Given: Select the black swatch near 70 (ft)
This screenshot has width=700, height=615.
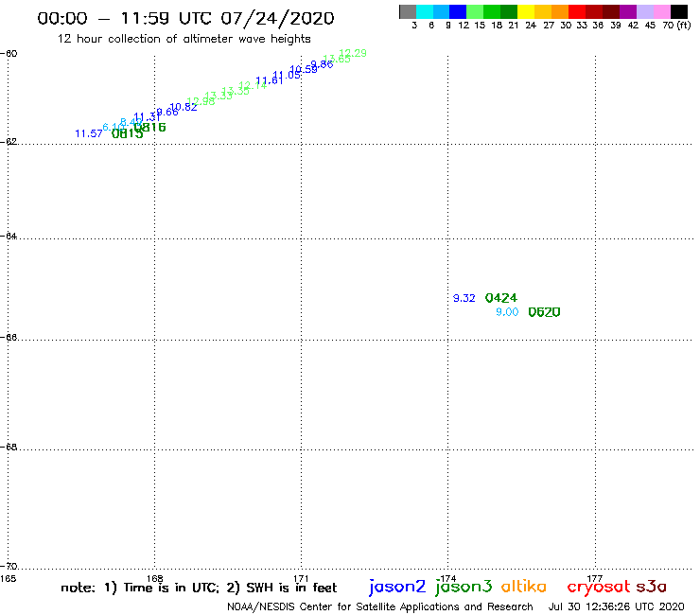Looking at the screenshot, I should click(x=678, y=11).
